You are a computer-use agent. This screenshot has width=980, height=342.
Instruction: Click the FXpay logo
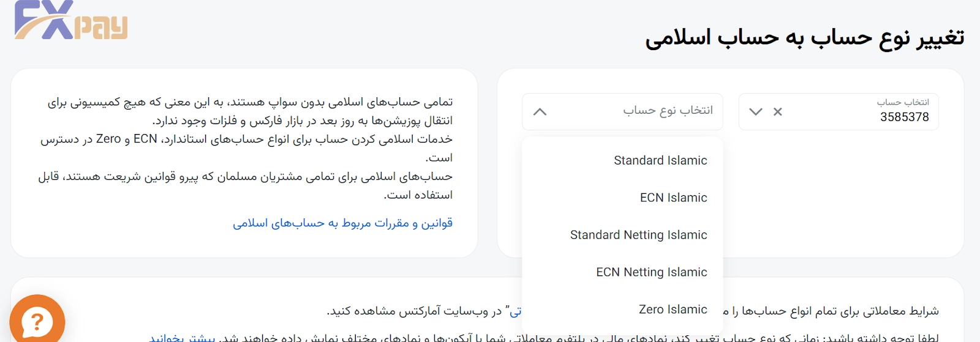70,21
